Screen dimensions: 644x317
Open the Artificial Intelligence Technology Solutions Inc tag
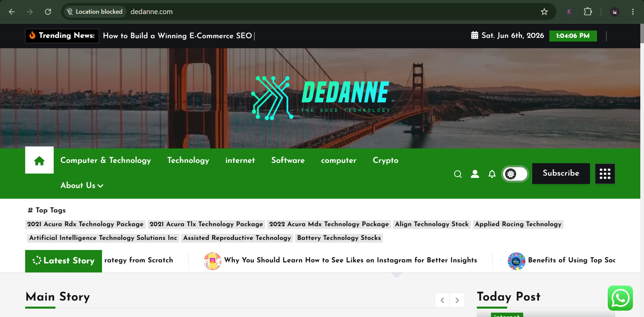(103, 238)
